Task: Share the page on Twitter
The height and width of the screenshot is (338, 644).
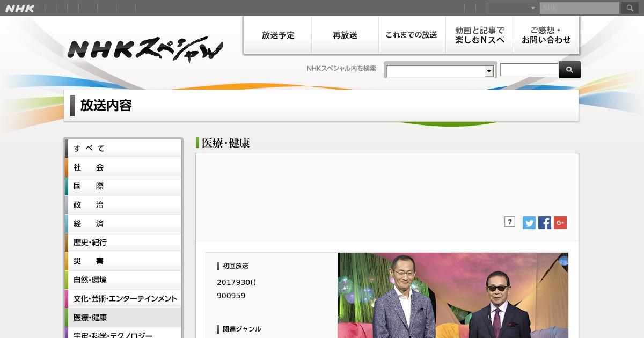Action: 529,223
